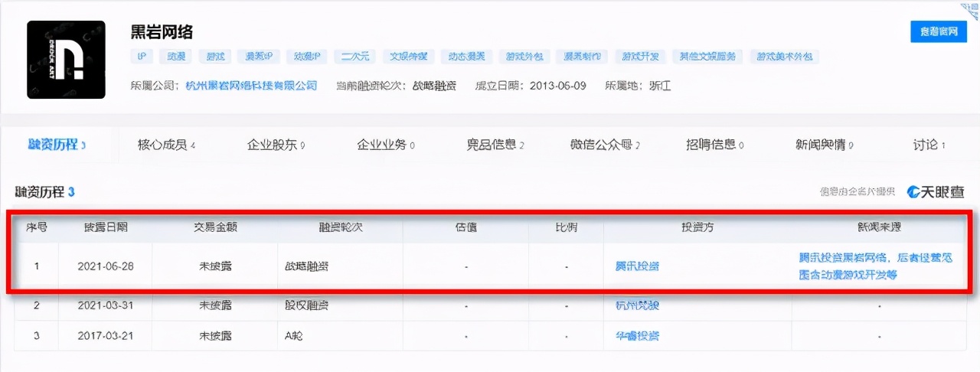Screen dimensions: 980x372
Task: Click the 新闻来源 column header
Action: tap(880, 227)
